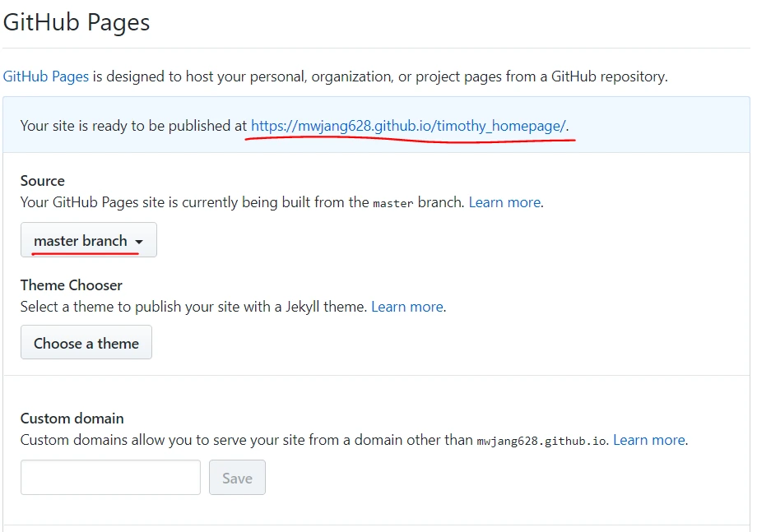This screenshot has height=532, width=757.
Task: Open the blue GitHub Pages documentation link
Action: 45,76
